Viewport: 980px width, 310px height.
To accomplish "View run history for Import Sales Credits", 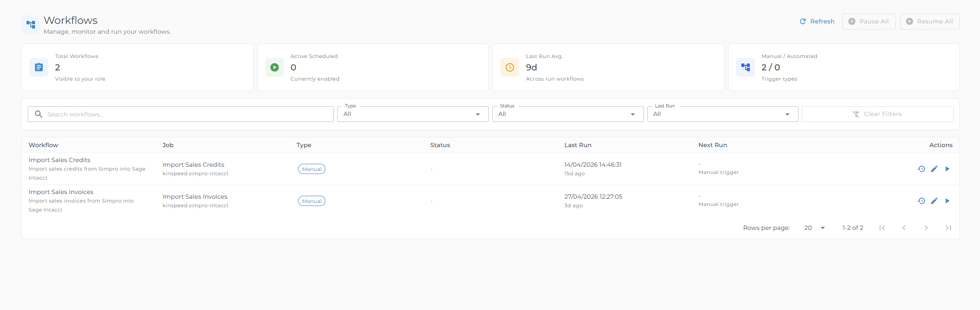I will [x=921, y=169].
